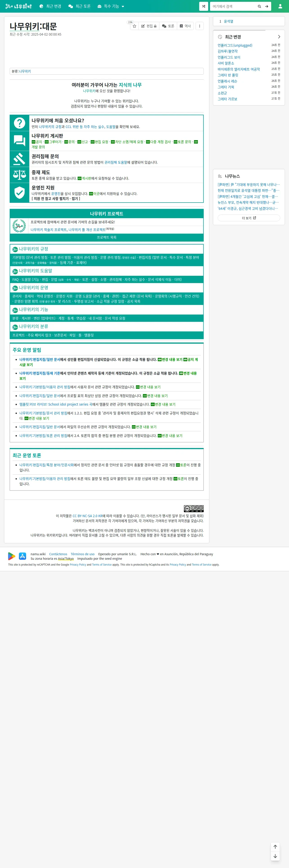Open the 나무위키의 도움말 section heading
289x868 pixels.
click(x=35, y=271)
